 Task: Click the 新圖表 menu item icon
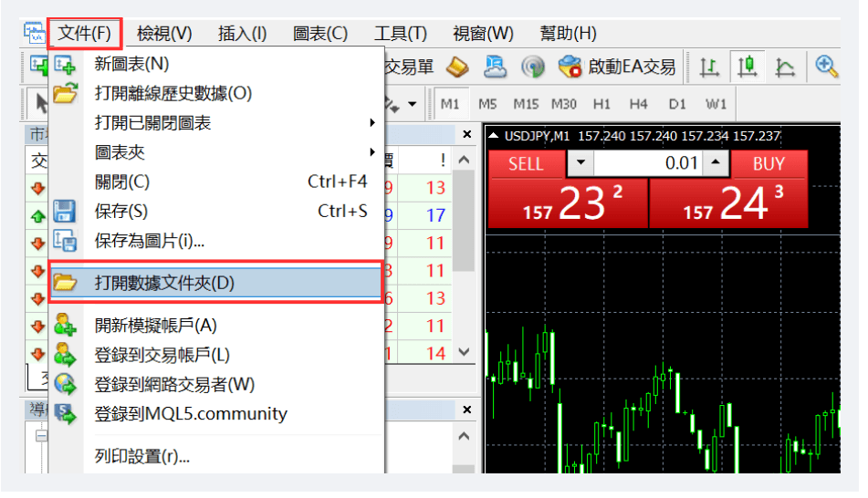(66, 64)
